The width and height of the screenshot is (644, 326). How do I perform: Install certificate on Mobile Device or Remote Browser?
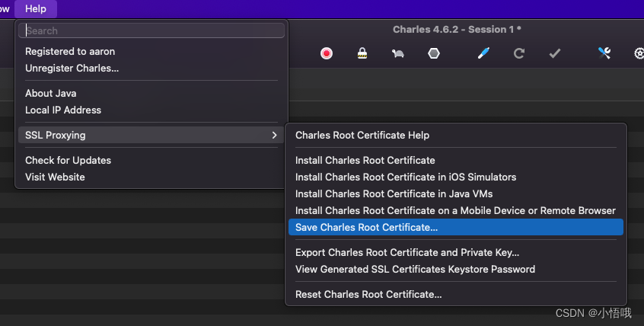click(x=456, y=210)
